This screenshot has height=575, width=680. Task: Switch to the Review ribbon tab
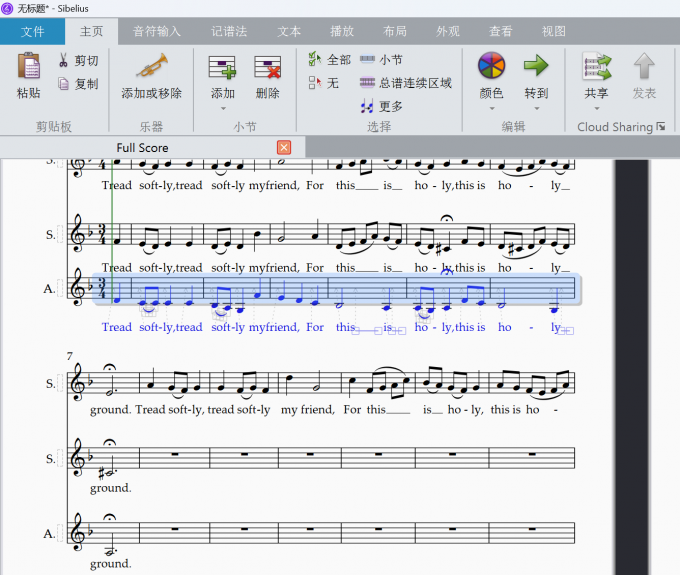(501, 31)
